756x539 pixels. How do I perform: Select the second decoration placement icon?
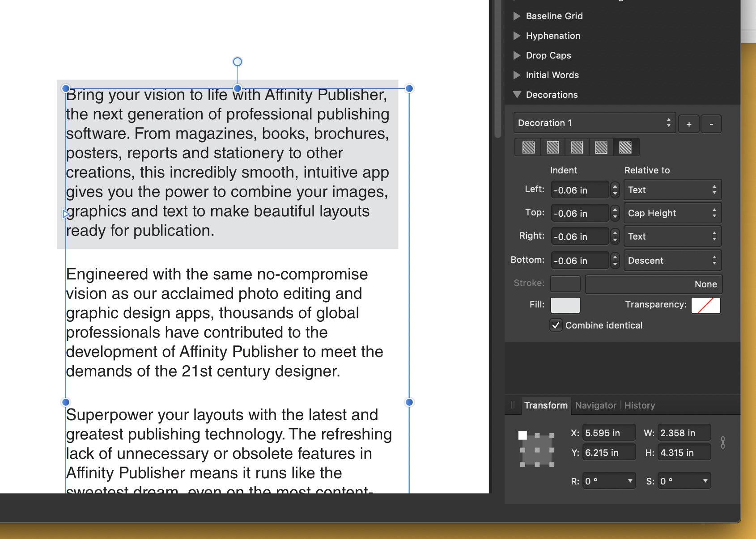(x=552, y=147)
